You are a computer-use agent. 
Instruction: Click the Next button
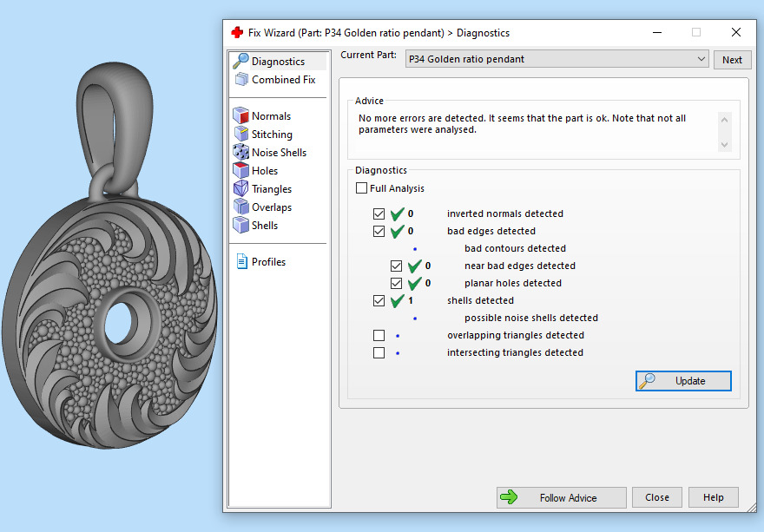pyautogui.click(x=732, y=59)
